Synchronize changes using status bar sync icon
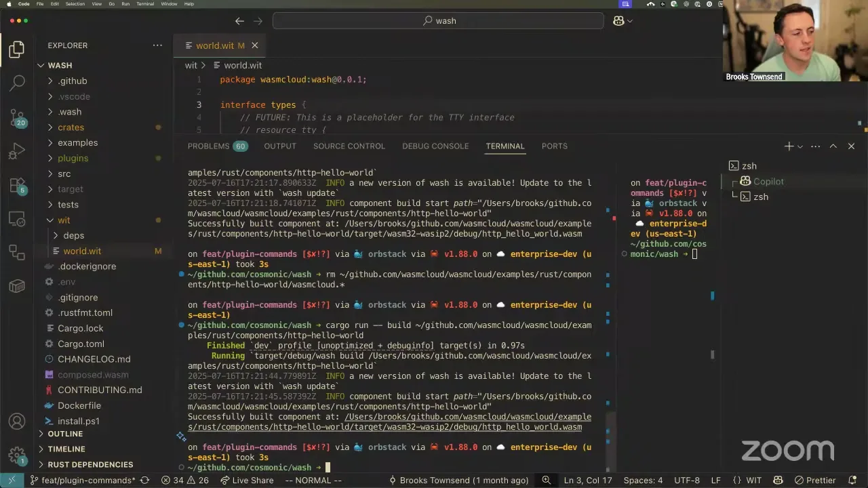868x488 pixels. 144,481
